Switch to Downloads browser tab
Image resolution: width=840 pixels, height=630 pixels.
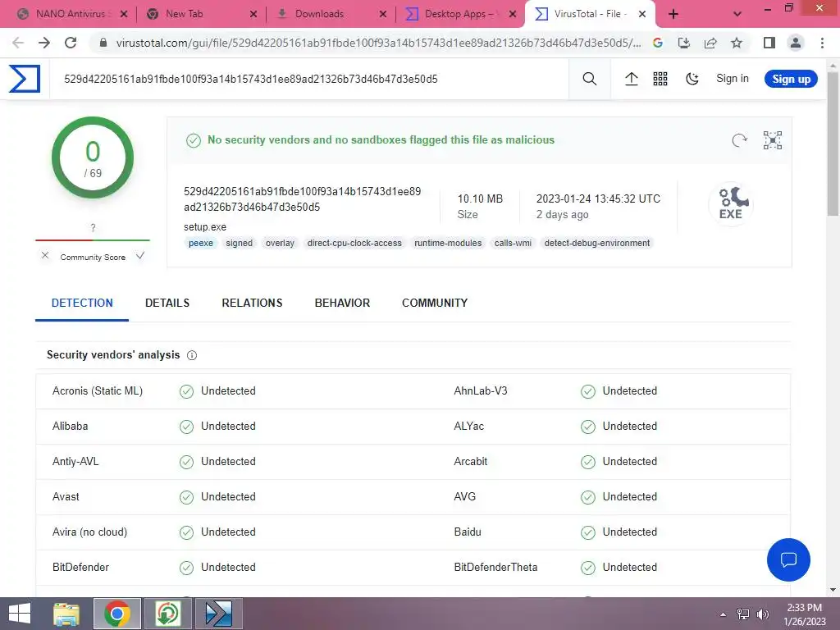pos(319,14)
